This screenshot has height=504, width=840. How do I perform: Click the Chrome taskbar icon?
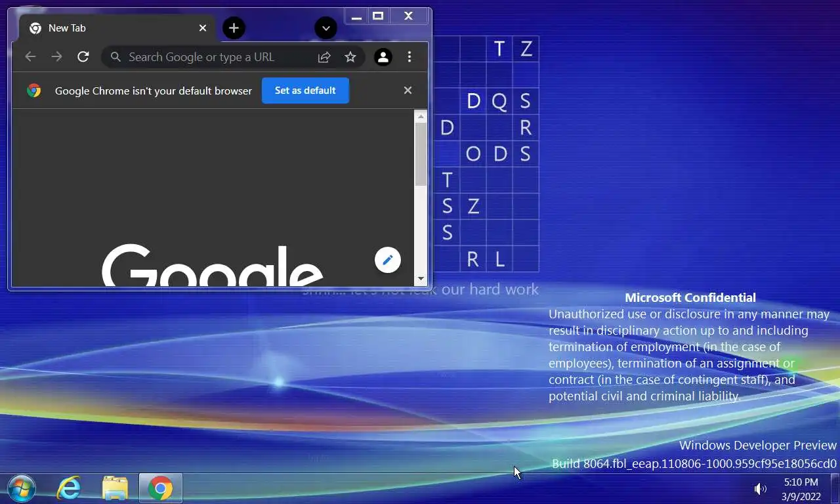[161, 488]
